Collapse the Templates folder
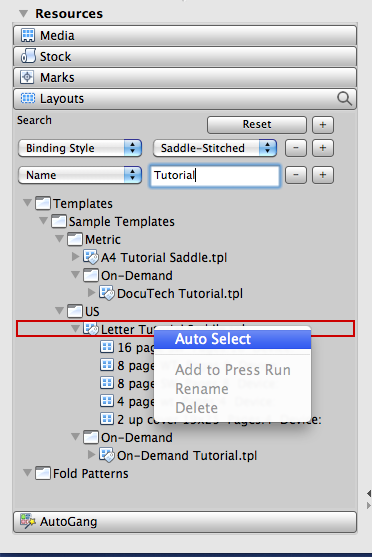 tap(27, 203)
